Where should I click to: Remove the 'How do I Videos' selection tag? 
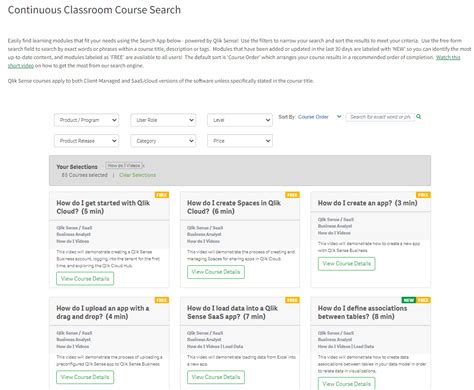(x=143, y=165)
